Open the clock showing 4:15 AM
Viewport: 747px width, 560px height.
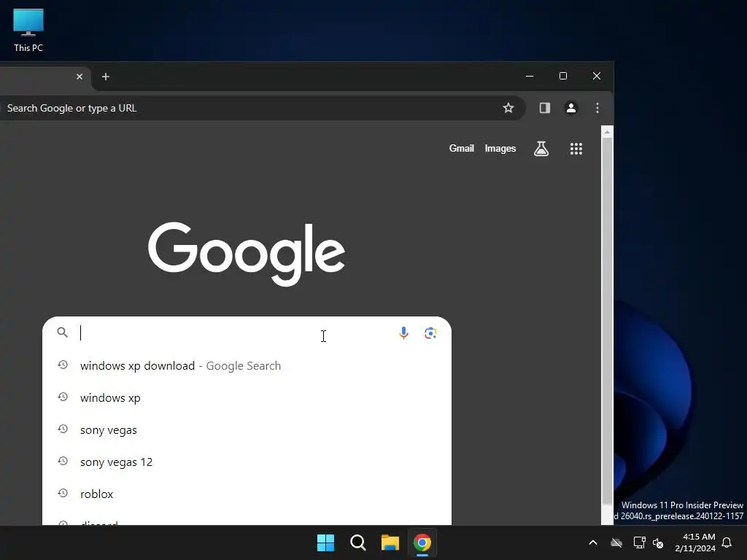click(x=695, y=542)
